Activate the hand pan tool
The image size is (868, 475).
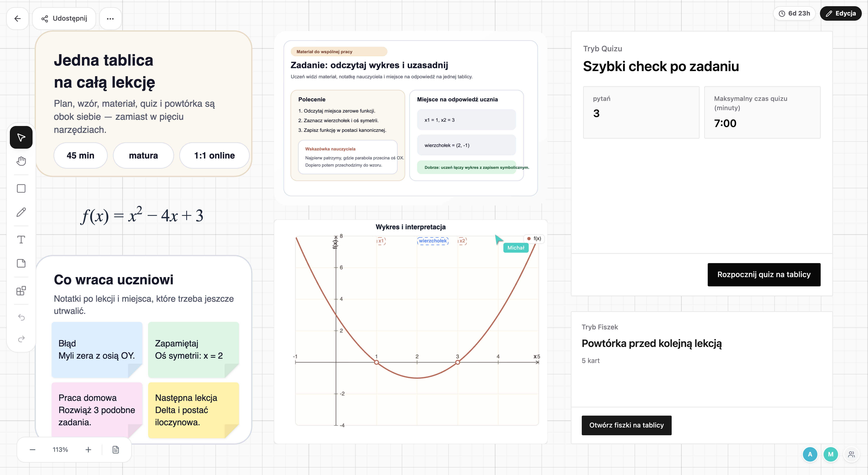point(21,161)
